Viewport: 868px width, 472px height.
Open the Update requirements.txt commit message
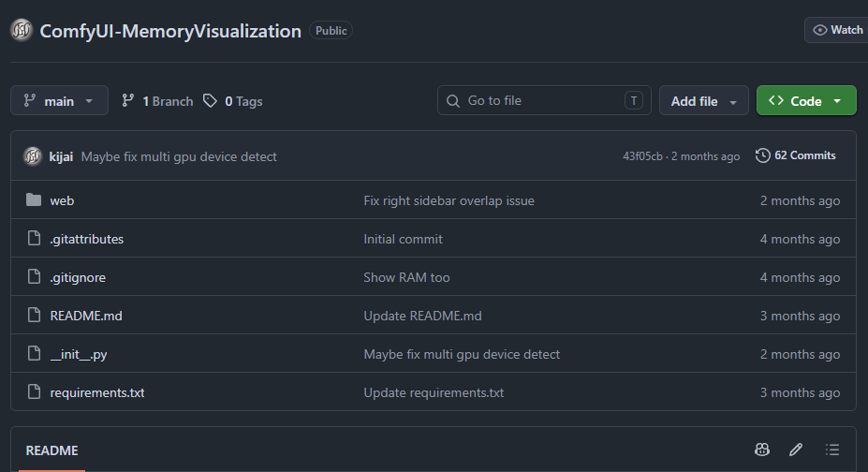coord(434,392)
